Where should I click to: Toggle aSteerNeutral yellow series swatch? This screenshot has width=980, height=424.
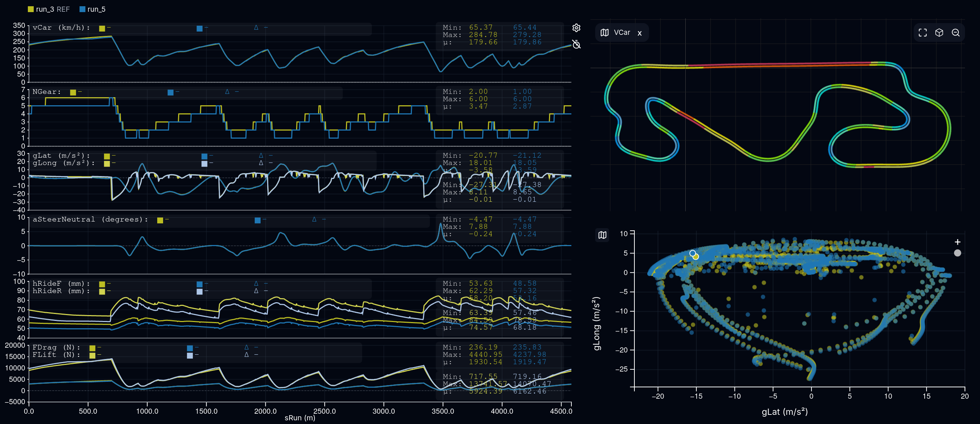click(160, 220)
